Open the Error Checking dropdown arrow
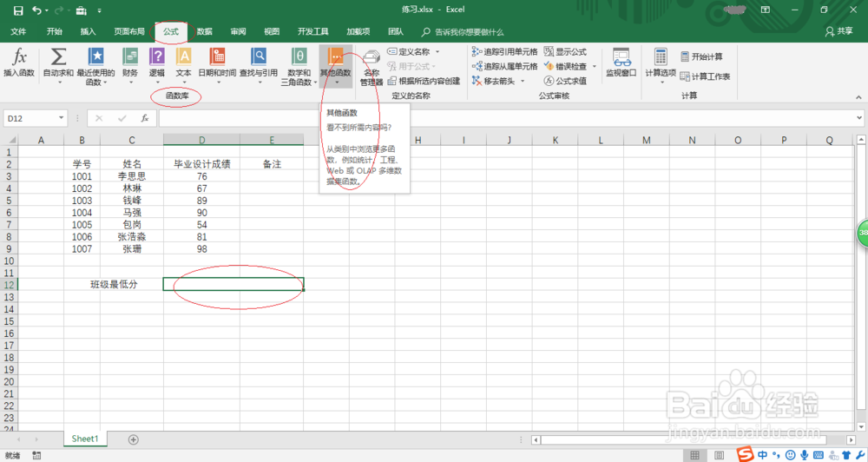 tap(595, 67)
